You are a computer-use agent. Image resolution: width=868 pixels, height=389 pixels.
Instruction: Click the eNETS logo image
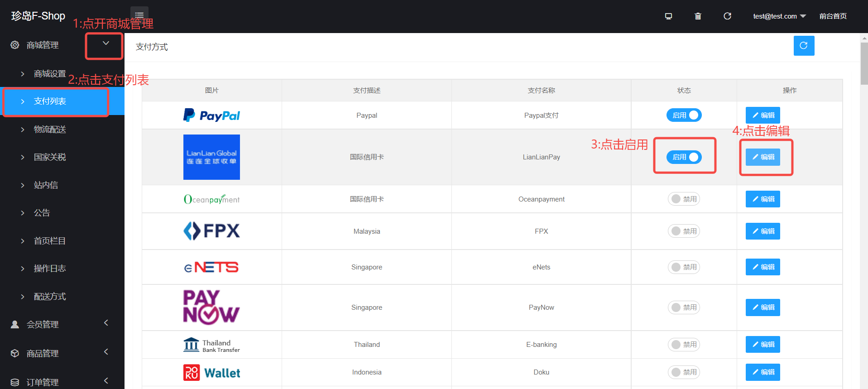click(x=211, y=267)
